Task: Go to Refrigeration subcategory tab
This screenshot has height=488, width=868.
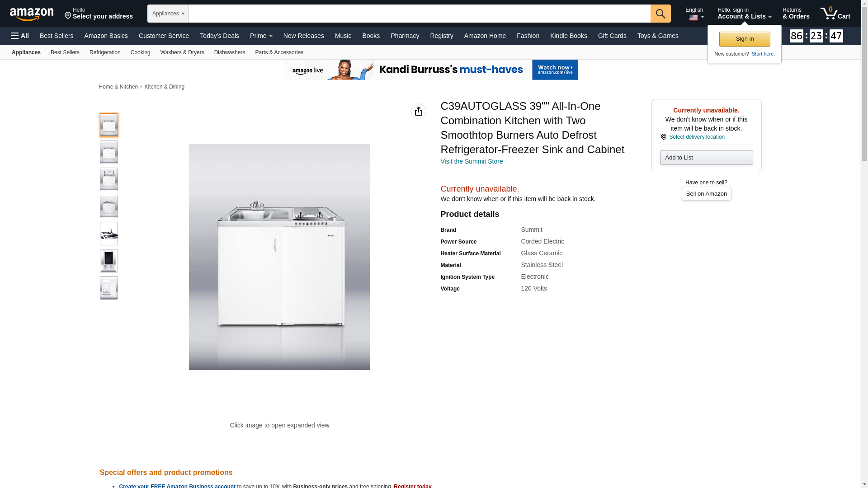Action: [105, 52]
